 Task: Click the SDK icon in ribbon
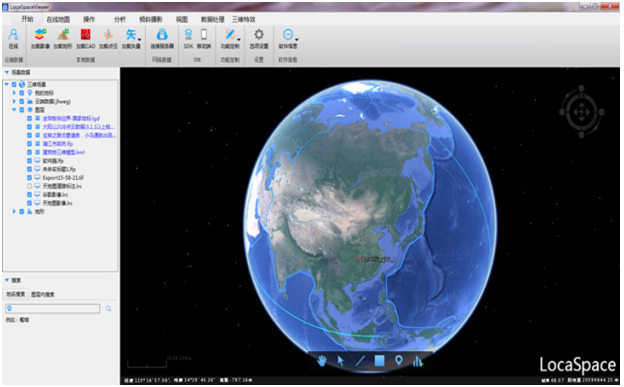[x=188, y=35]
